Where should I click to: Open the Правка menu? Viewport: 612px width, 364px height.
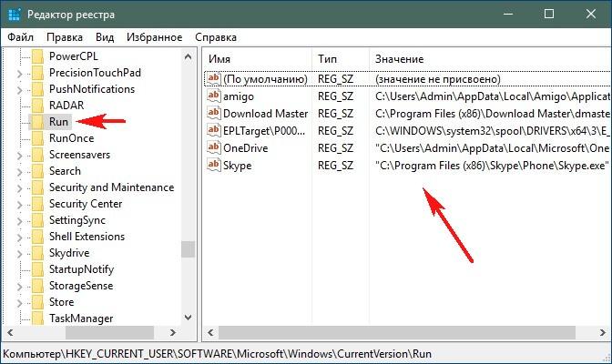[65, 37]
